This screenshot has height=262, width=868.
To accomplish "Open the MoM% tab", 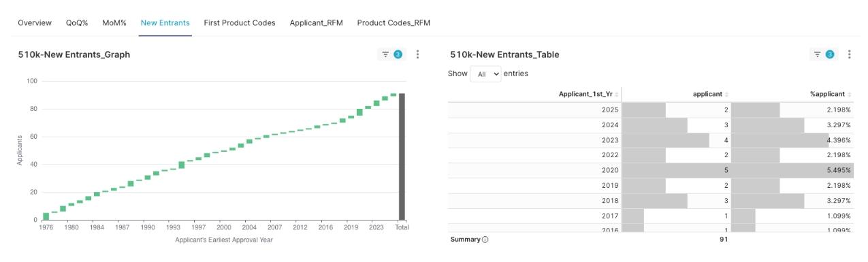I will (114, 23).
